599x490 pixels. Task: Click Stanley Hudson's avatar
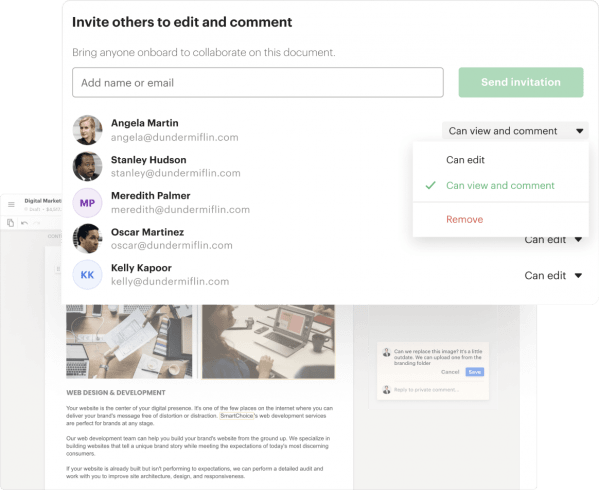pos(87,167)
